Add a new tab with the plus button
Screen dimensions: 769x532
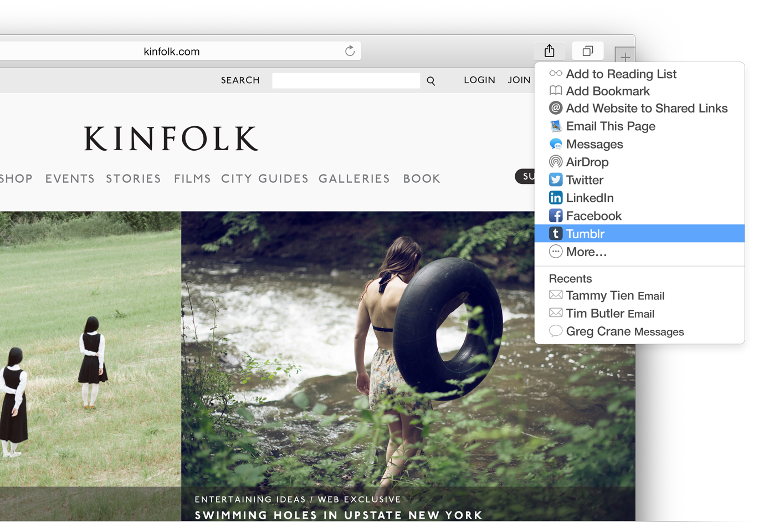point(625,55)
